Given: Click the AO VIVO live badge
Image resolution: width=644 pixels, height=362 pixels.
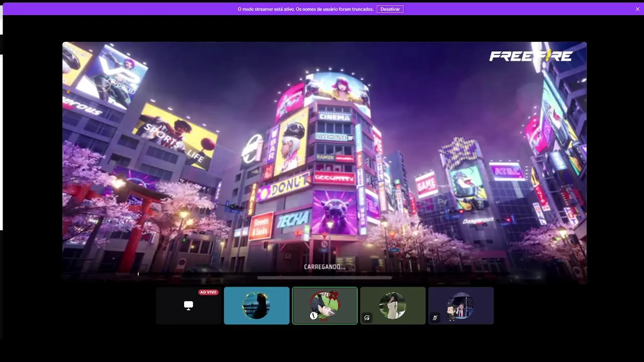Looking at the screenshot, I should pyautogui.click(x=208, y=292).
